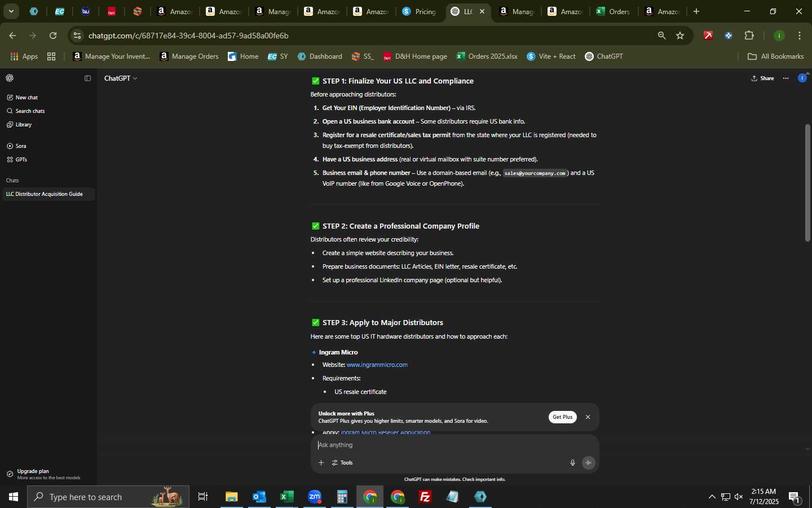Image resolution: width=812 pixels, height=508 pixels.
Task: Open Search chats
Action: pos(26,111)
